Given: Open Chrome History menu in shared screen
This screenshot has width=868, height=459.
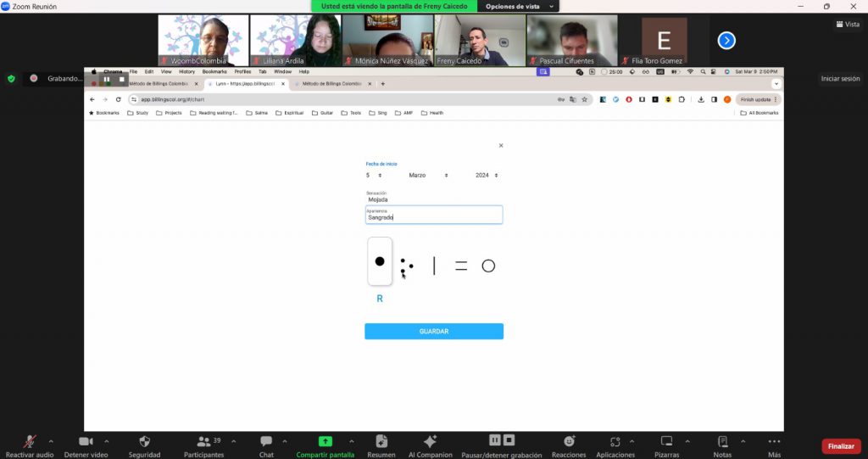Looking at the screenshot, I should pos(186,71).
